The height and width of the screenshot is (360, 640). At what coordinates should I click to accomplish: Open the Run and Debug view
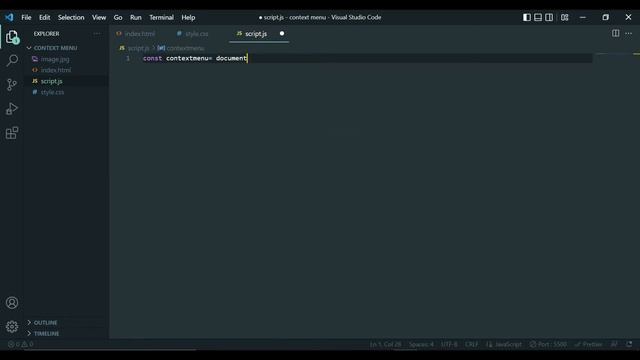pyautogui.click(x=12, y=109)
